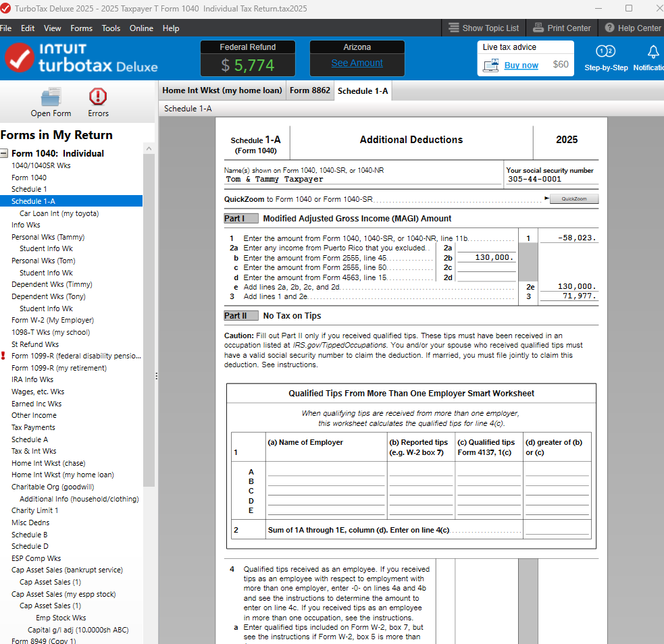Open the Help Center

pos(633,28)
